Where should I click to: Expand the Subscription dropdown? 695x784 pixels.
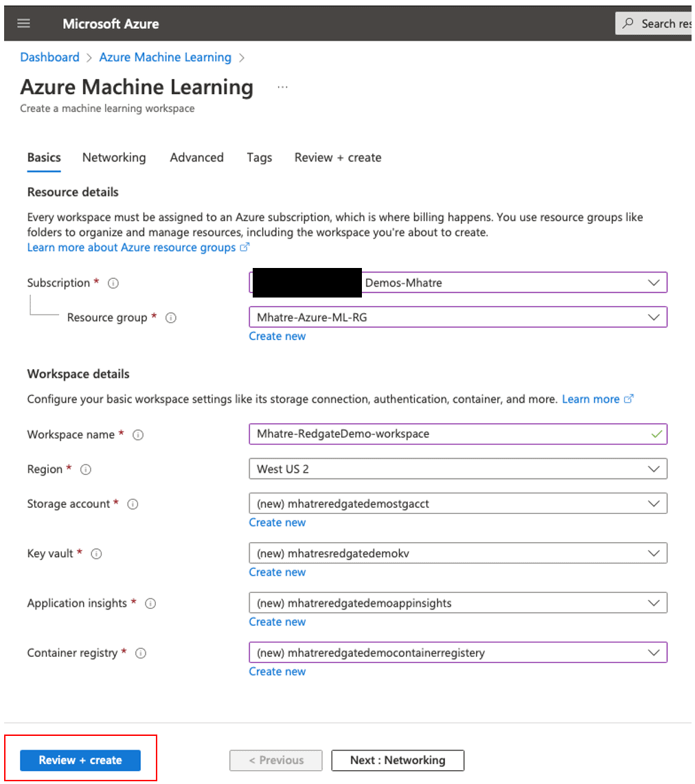pyautogui.click(x=458, y=282)
